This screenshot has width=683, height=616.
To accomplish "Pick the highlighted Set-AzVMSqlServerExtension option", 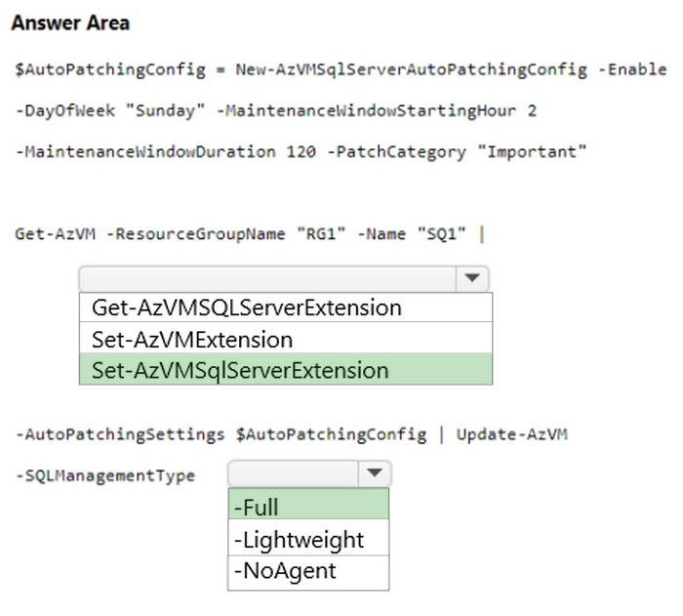I will coord(240,370).
